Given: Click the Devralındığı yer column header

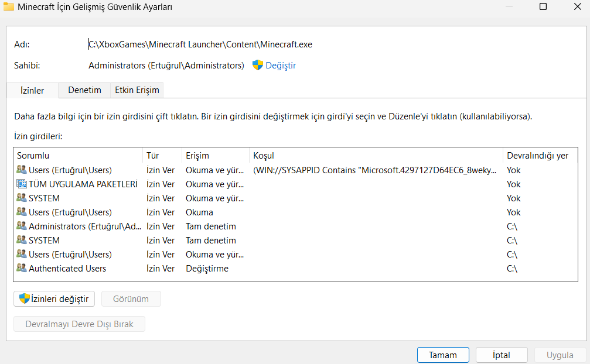Looking at the screenshot, I should 537,156.
